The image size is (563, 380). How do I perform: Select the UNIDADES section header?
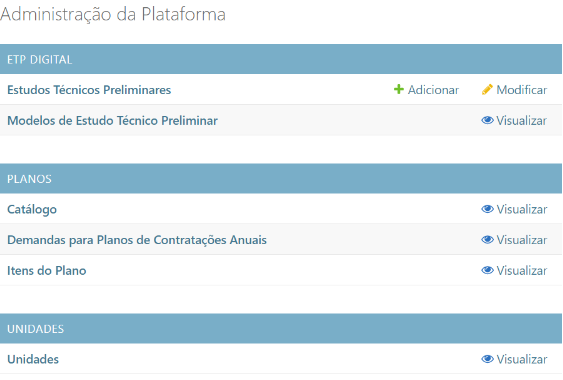281,329
